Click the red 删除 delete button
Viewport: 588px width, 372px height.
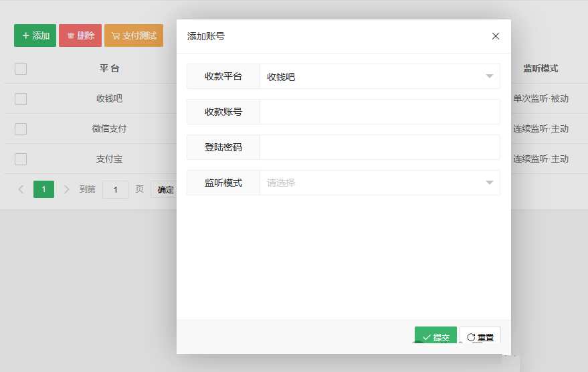click(x=80, y=35)
